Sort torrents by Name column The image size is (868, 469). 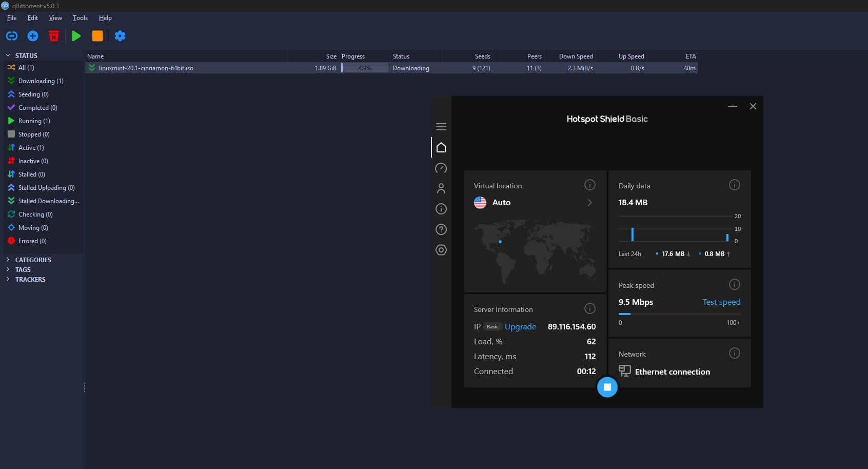pyautogui.click(x=186, y=56)
